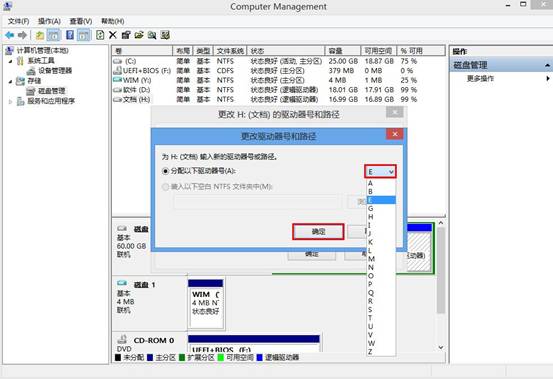553x379 pixels.
Task: Click the black 未分配 legend swatch
Action: coord(118,357)
